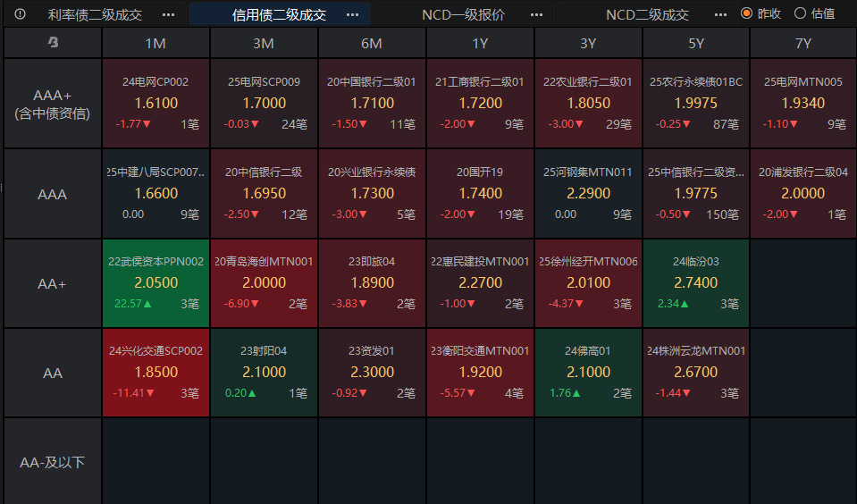
Task: Click the 3Y column header
Action: point(588,43)
